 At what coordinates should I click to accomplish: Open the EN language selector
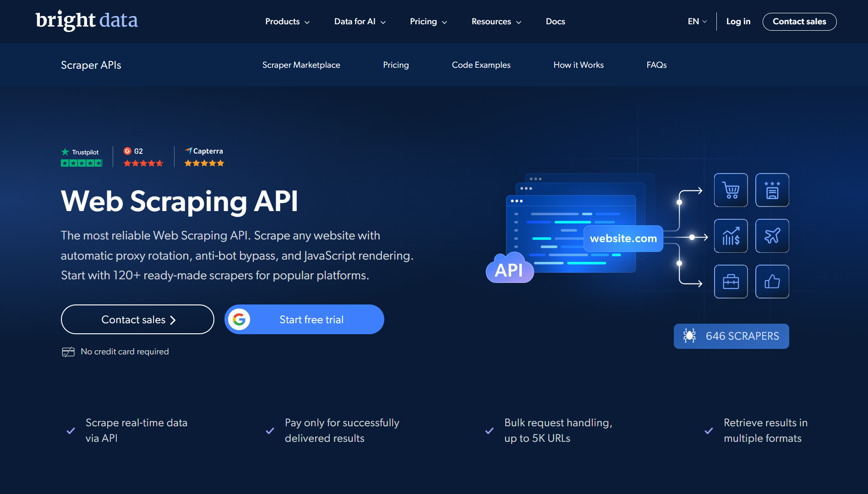tap(696, 22)
